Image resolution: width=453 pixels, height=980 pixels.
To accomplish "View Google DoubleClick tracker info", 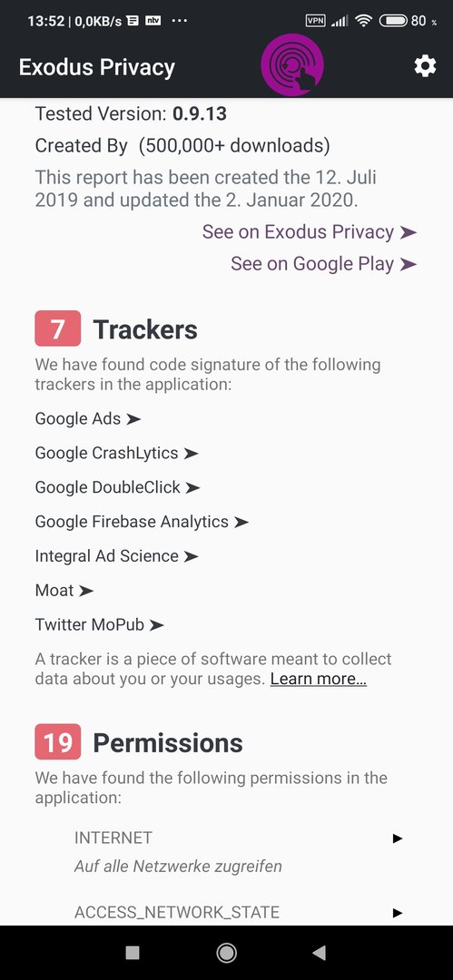I will [x=118, y=487].
